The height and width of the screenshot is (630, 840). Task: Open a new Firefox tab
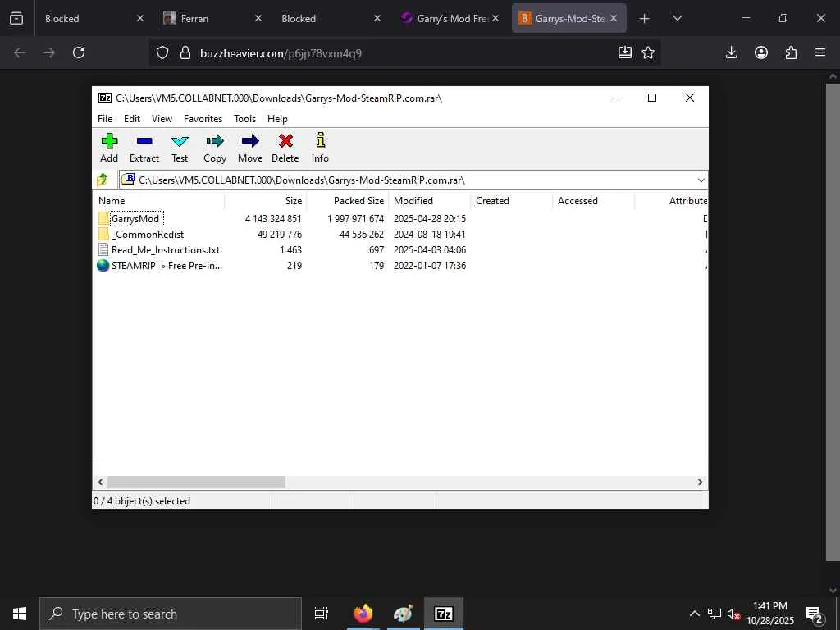point(645,18)
